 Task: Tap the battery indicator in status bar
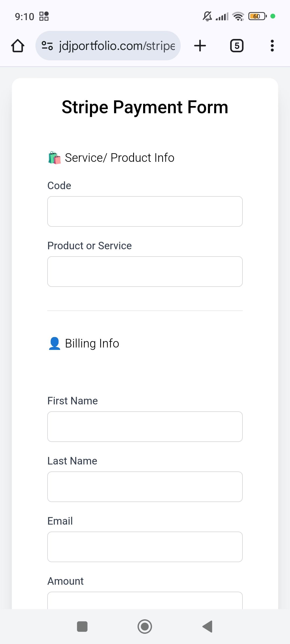tap(257, 16)
